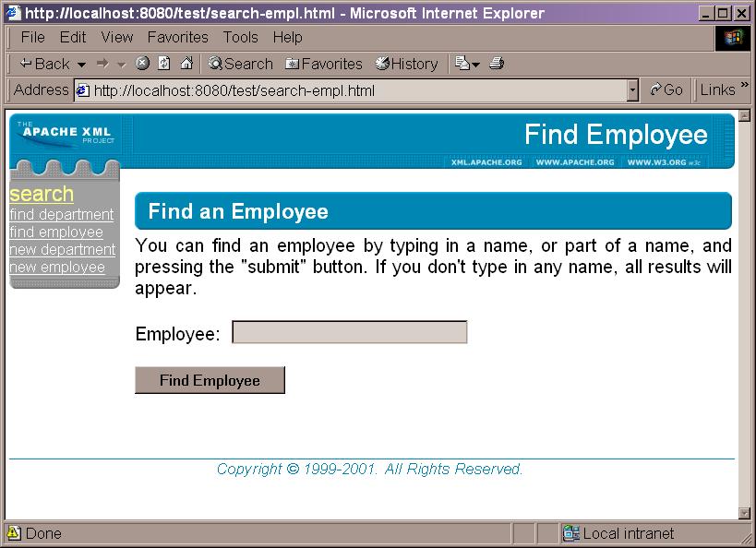This screenshot has width=756, height=548.
Task: Open the History panel icon
Action: tap(381, 64)
